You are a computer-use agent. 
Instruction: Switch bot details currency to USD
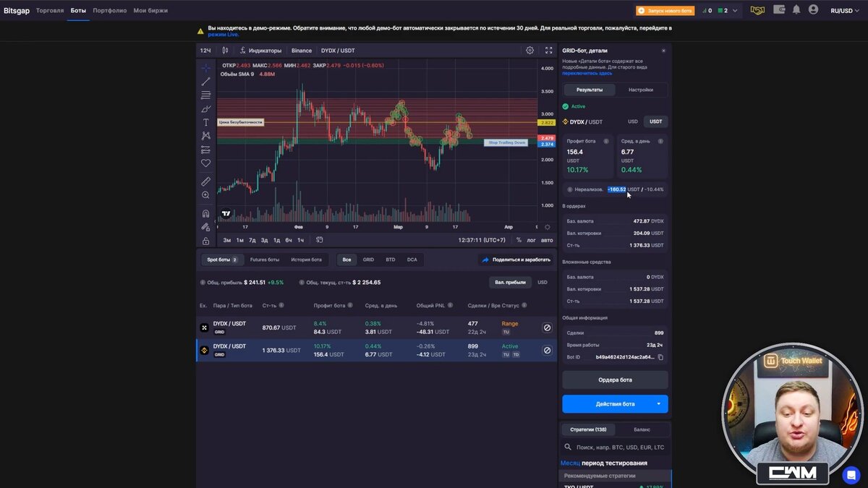coord(633,121)
